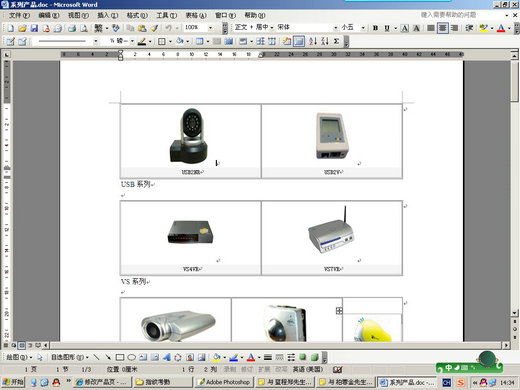Image resolution: width=520 pixels, height=390 pixels.
Task: Click the Paste clipboard icon
Action: pos(142,28)
